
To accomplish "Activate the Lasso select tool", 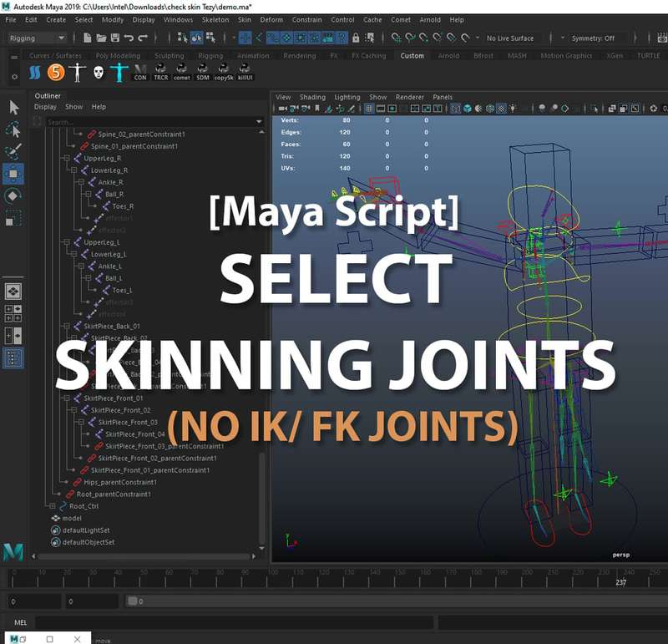I will click(13, 130).
